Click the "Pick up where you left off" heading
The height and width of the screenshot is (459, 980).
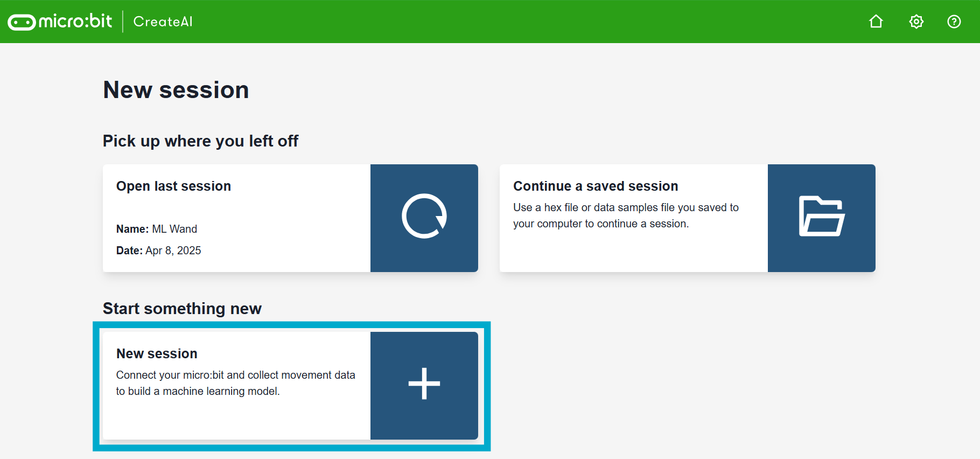tap(200, 141)
